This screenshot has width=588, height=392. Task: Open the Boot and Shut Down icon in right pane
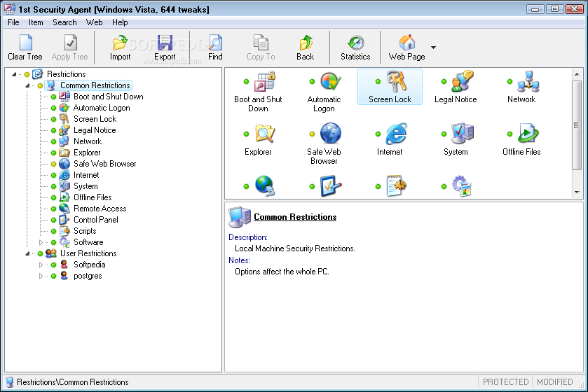pyautogui.click(x=265, y=81)
